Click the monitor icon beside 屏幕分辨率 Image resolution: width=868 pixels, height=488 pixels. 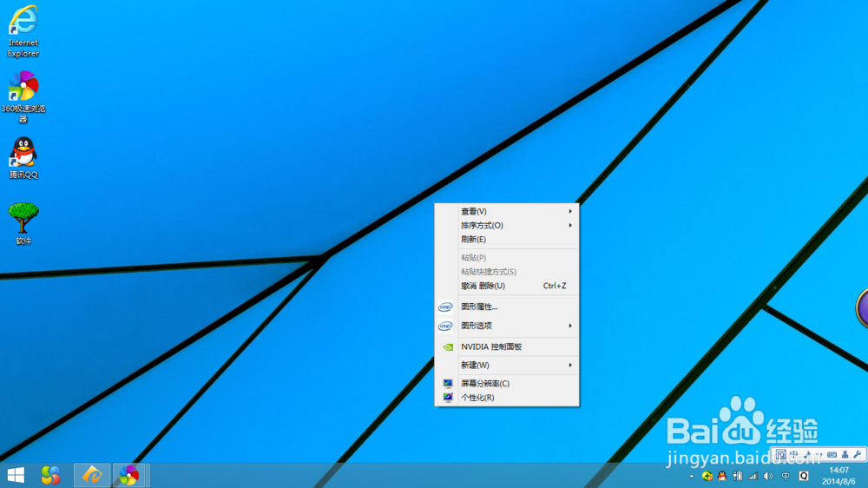[x=447, y=383]
